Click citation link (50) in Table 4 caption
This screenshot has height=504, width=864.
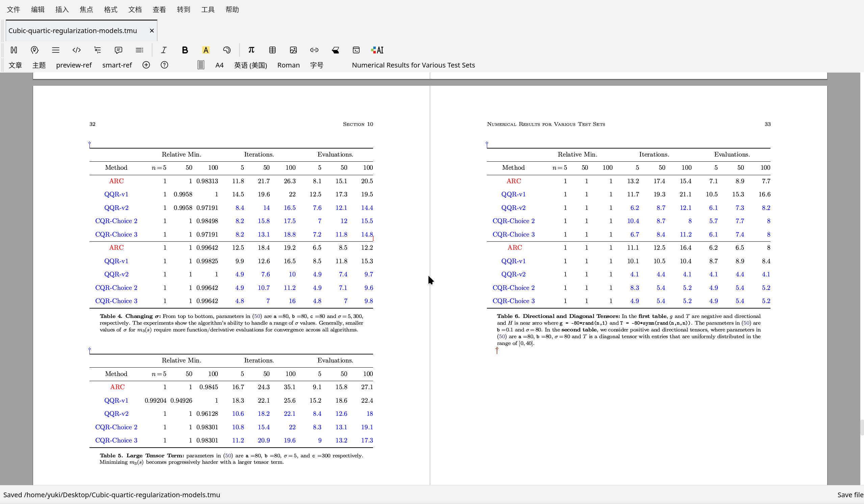tap(257, 316)
